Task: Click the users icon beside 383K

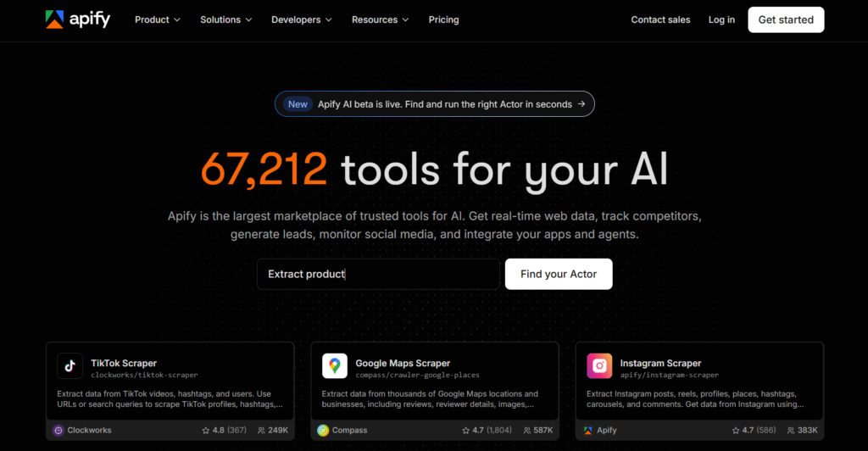Action: 791,430
